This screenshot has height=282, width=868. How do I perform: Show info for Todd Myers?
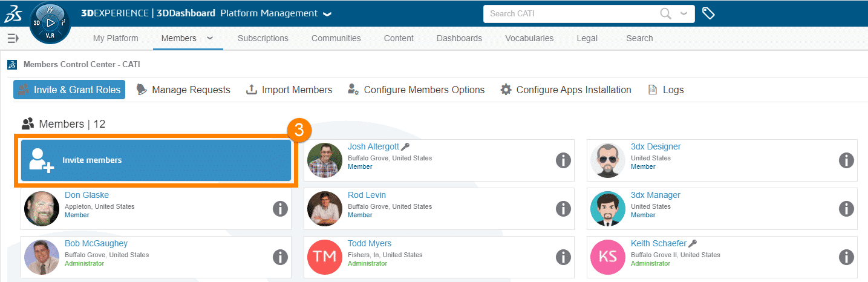point(563,257)
